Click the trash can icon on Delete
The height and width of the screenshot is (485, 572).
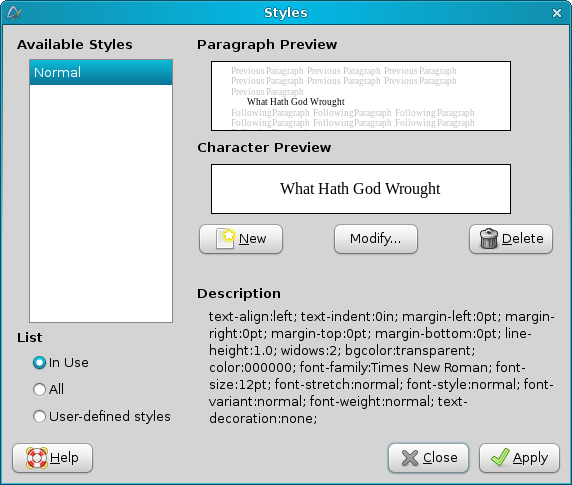pyautogui.click(x=488, y=239)
